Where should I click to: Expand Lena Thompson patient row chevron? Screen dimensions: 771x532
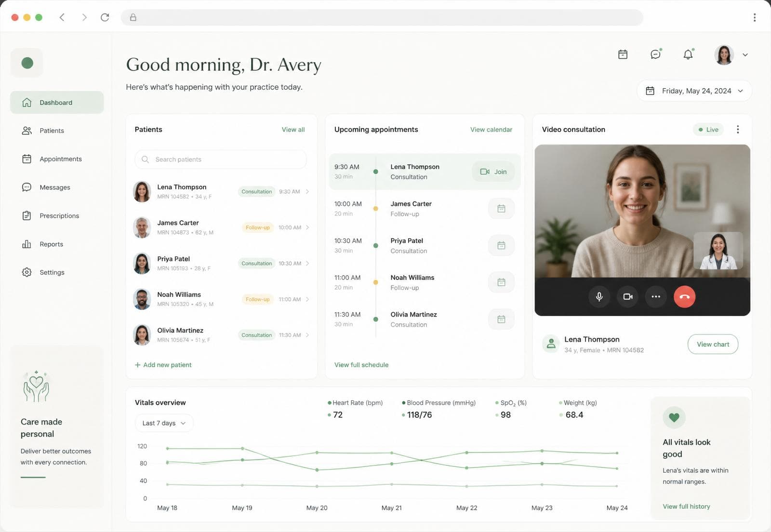coord(307,192)
